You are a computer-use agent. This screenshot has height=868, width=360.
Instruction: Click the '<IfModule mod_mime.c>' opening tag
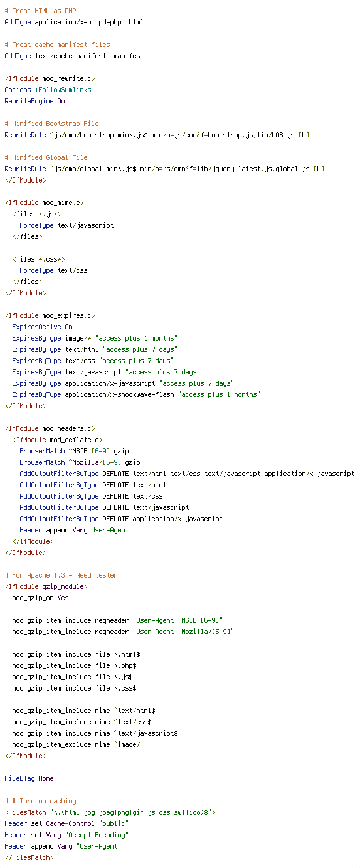pyautogui.click(x=44, y=203)
